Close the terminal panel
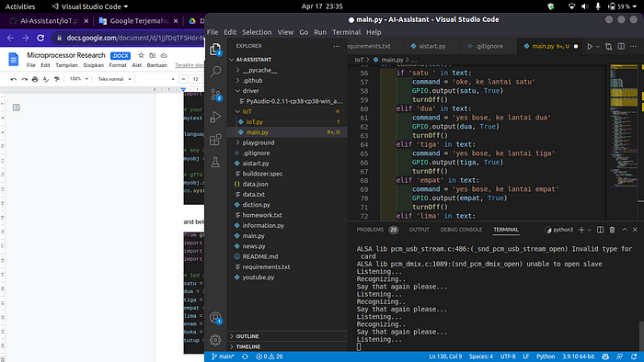 click(635, 230)
